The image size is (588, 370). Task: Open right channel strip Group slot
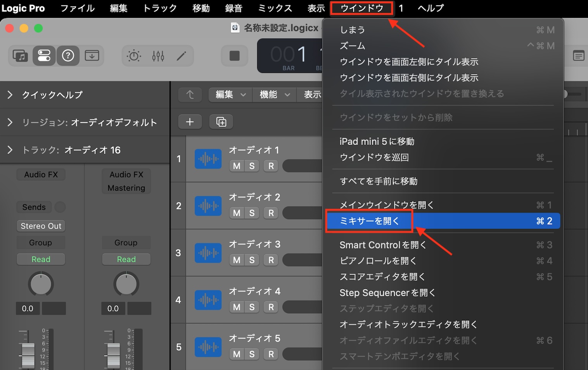(x=126, y=242)
